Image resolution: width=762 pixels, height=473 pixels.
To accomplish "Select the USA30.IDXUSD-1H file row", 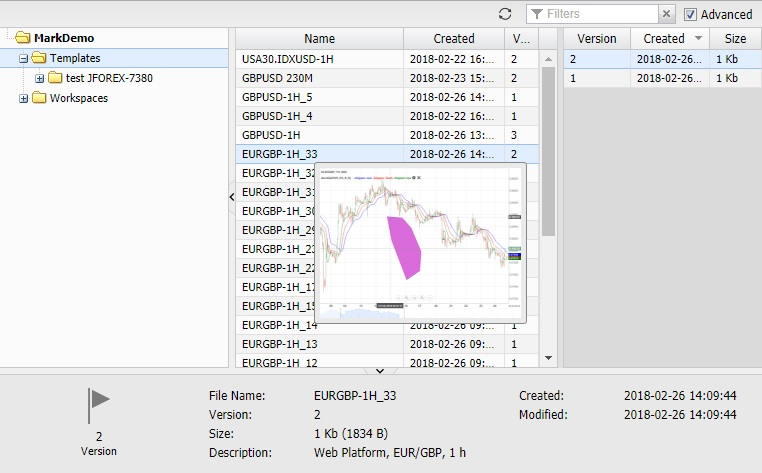I will pyautogui.click(x=319, y=59).
